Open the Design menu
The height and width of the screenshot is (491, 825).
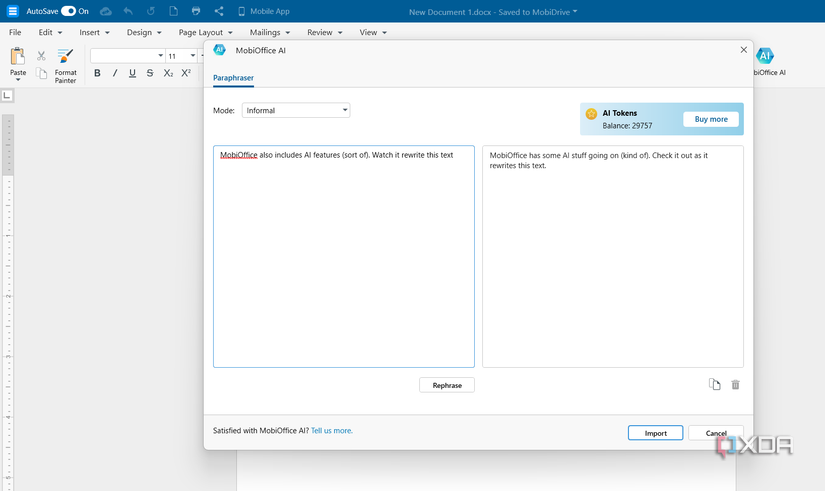tap(144, 32)
